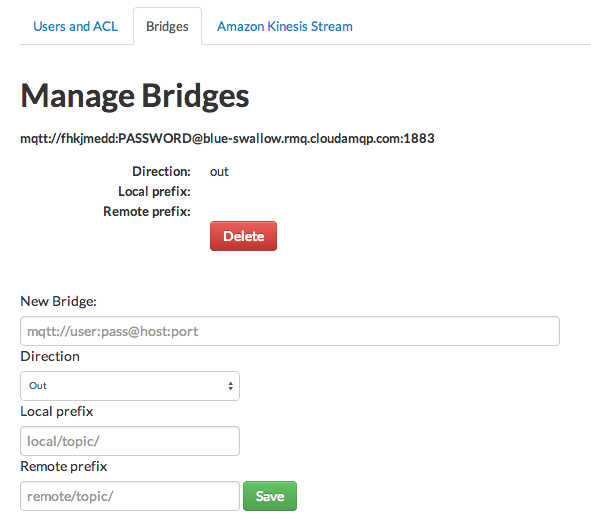This screenshot has width=591, height=521.
Task: Focus the remote/topic/ prefix field
Action: (130, 496)
